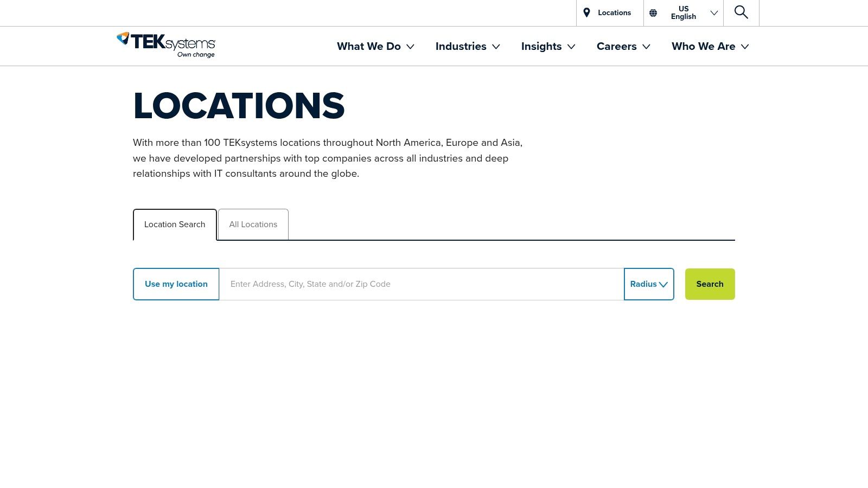Expand the What We Do menu chevron
868x488 pixels.
411,47
